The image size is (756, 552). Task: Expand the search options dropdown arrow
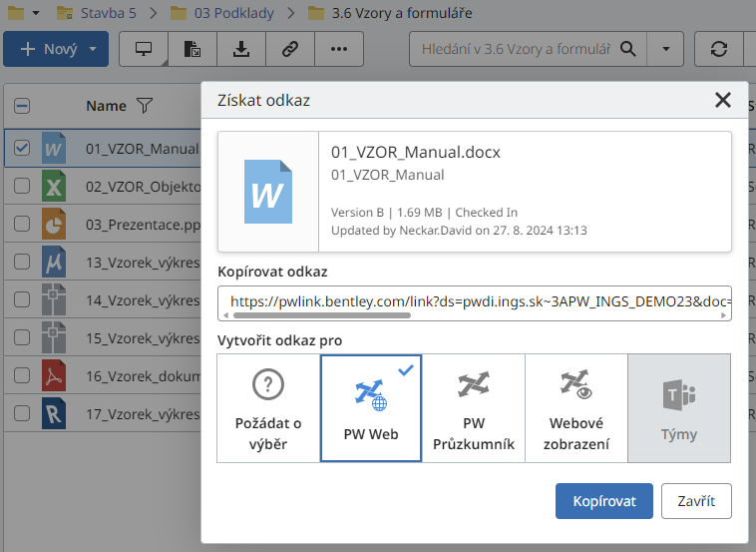click(x=666, y=49)
